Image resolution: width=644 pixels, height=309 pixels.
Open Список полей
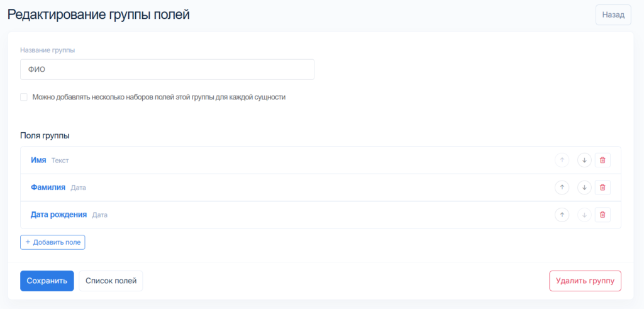tap(111, 281)
